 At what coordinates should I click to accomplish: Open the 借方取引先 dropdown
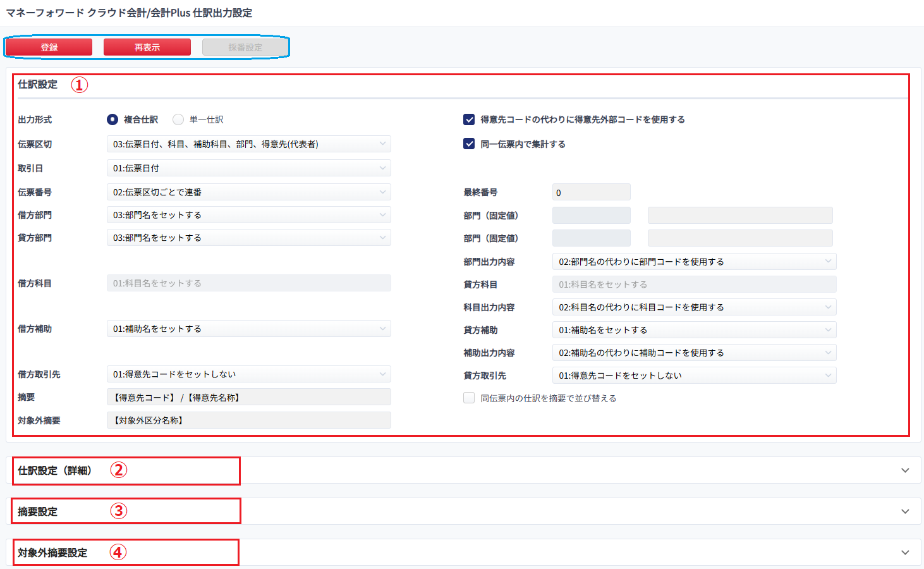pos(248,374)
